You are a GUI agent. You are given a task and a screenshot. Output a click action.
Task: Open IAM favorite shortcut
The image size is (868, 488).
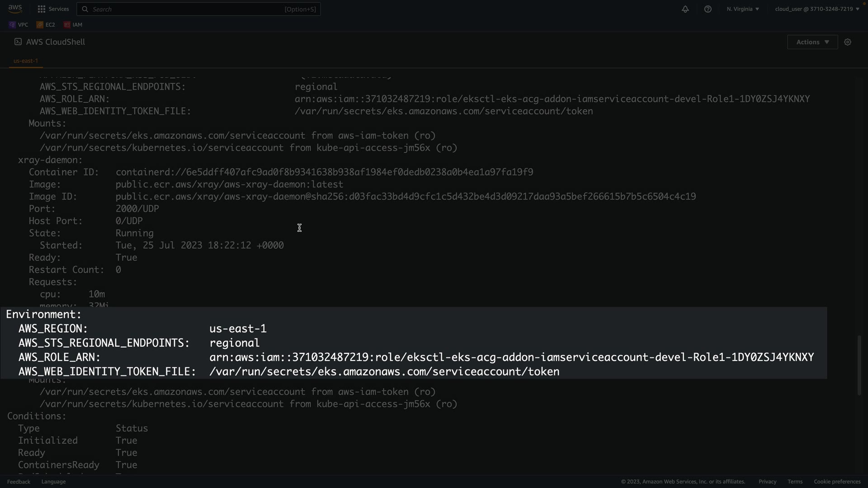[x=73, y=25]
